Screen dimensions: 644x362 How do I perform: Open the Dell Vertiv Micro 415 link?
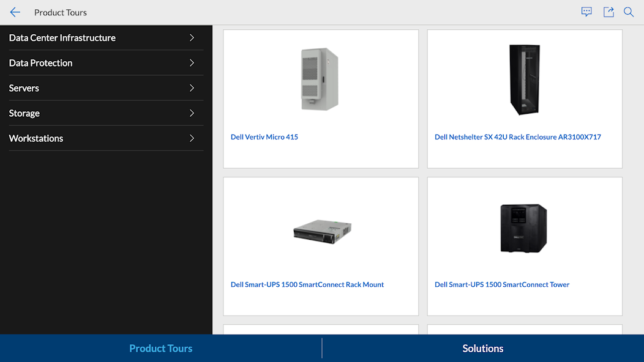(x=264, y=137)
